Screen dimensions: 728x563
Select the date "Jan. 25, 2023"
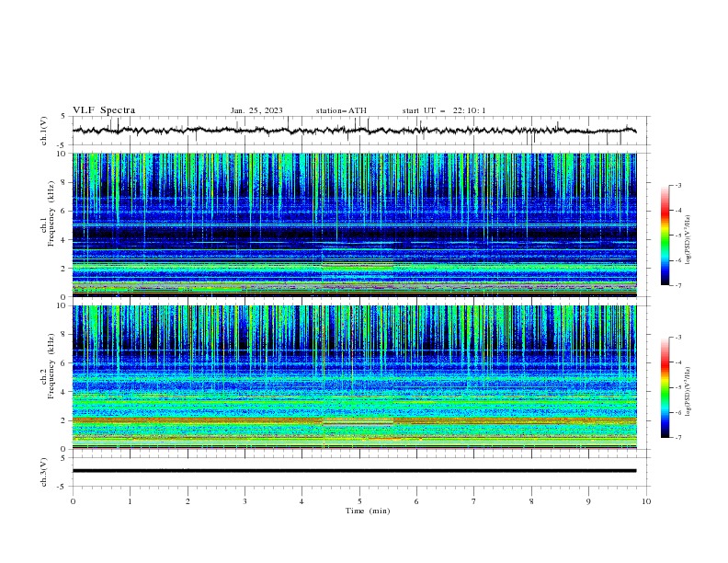[256, 110]
